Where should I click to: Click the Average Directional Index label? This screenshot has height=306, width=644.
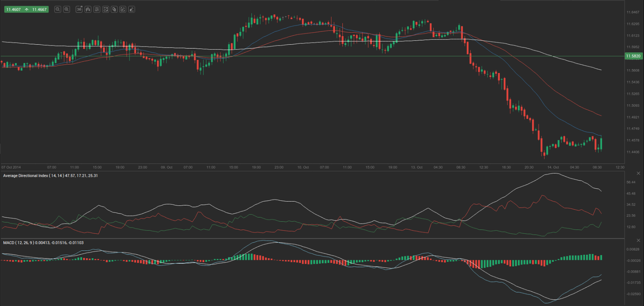coord(26,176)
